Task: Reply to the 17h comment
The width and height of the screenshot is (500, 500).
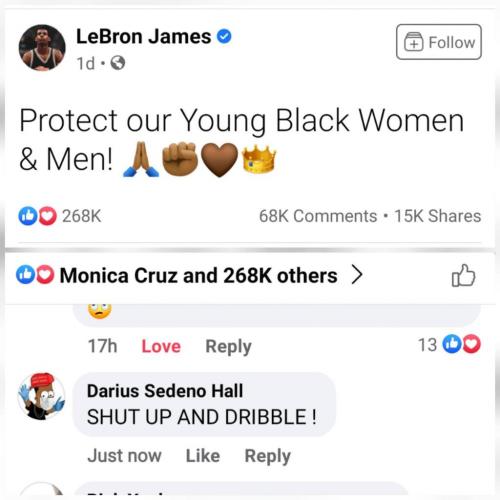Action: tap(228, 347)
